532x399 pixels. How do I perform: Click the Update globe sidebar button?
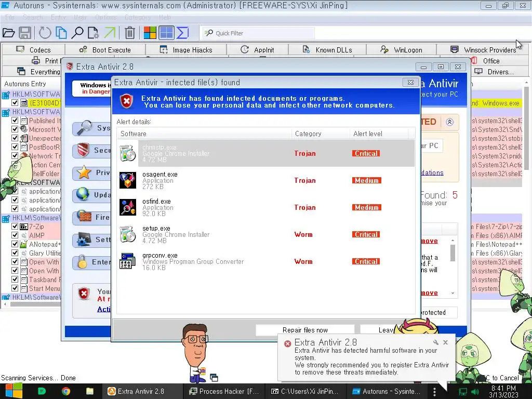pos(91,195)
